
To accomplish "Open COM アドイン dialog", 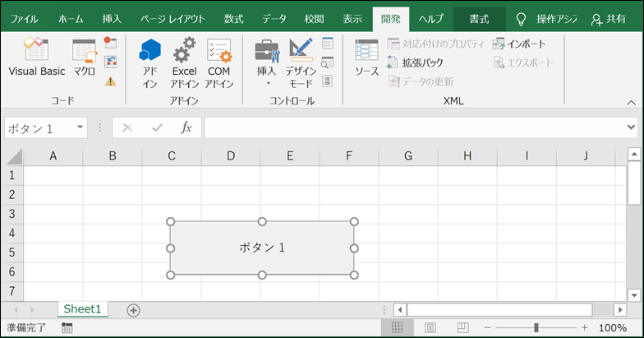I will (x=218, y=64).
